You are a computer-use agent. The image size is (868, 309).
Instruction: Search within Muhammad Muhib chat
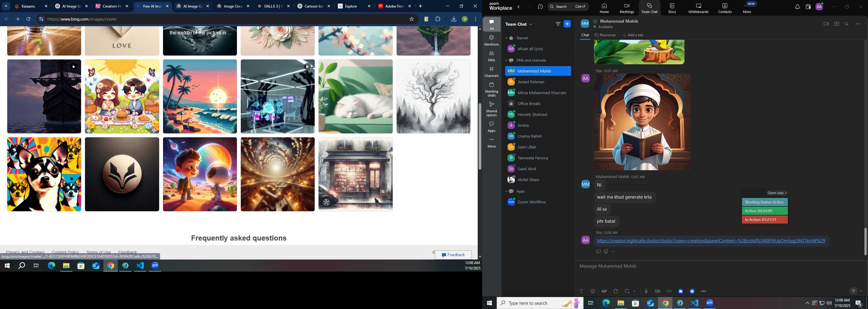(846, 24)
